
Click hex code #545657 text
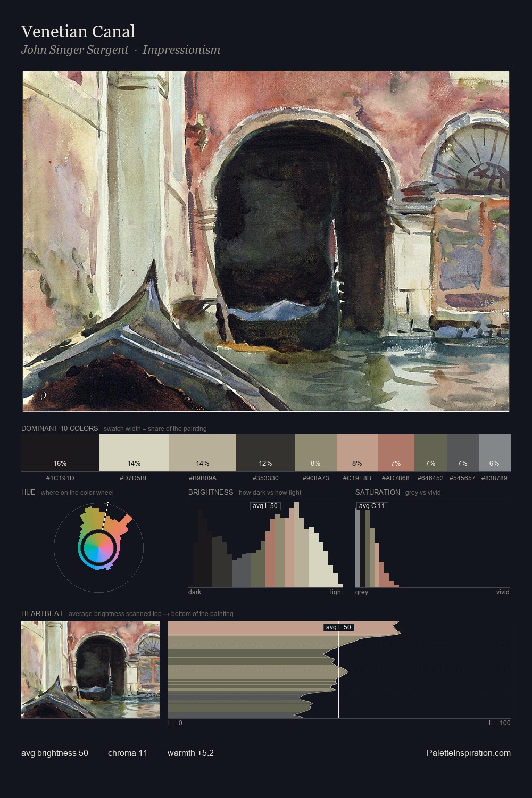463,478
